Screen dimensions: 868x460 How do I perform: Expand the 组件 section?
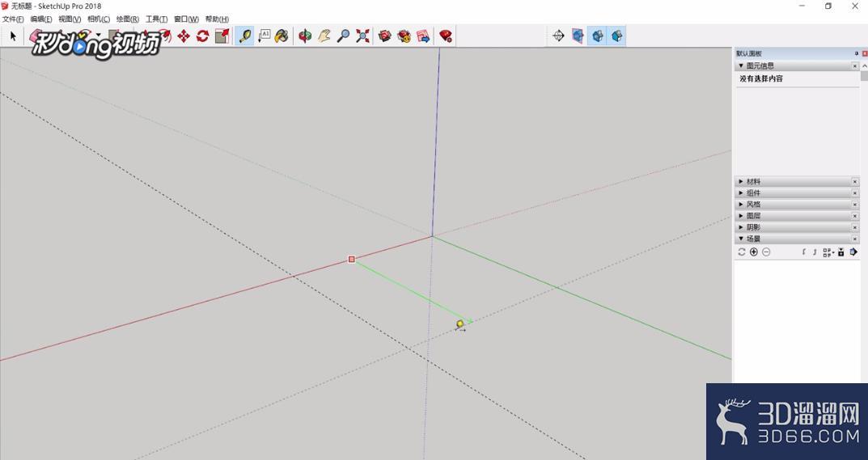click(741, 193)
